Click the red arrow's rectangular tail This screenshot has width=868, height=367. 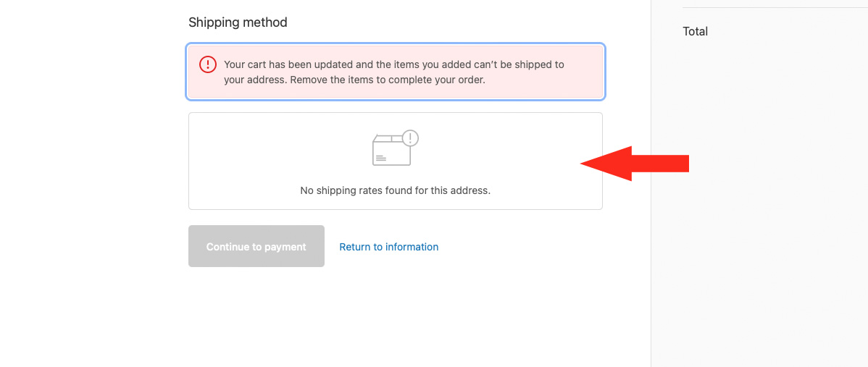point(660,164)
